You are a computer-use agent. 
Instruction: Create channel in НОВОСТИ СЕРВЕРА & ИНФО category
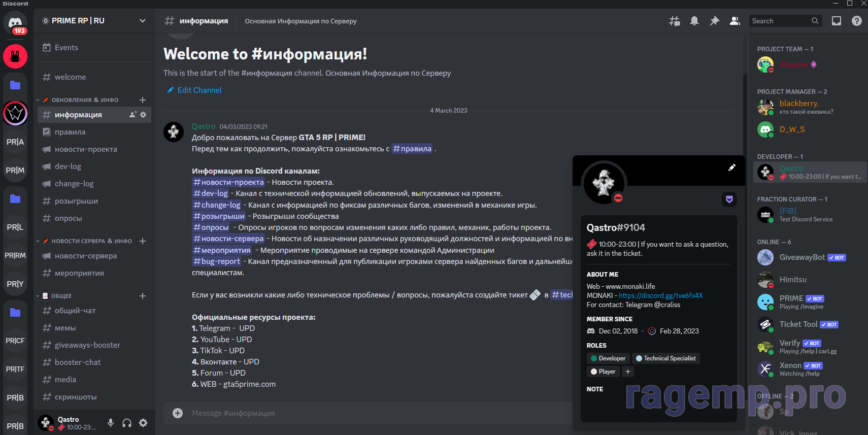click(x=143, y=241)
